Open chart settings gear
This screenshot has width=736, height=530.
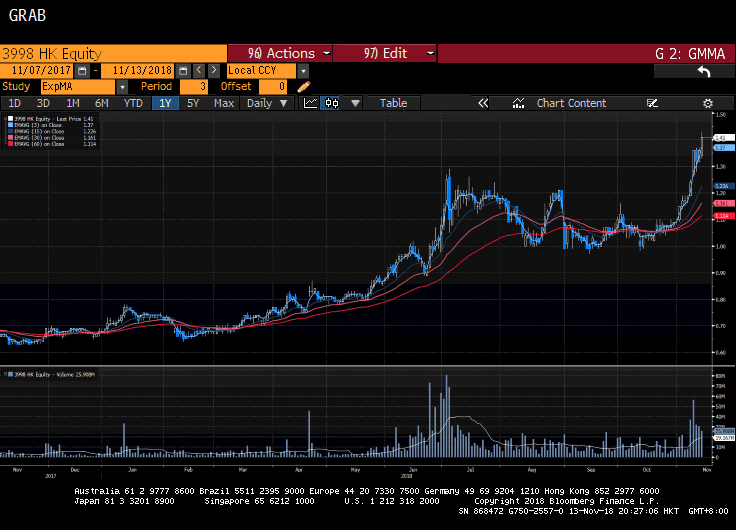point(708,103)
